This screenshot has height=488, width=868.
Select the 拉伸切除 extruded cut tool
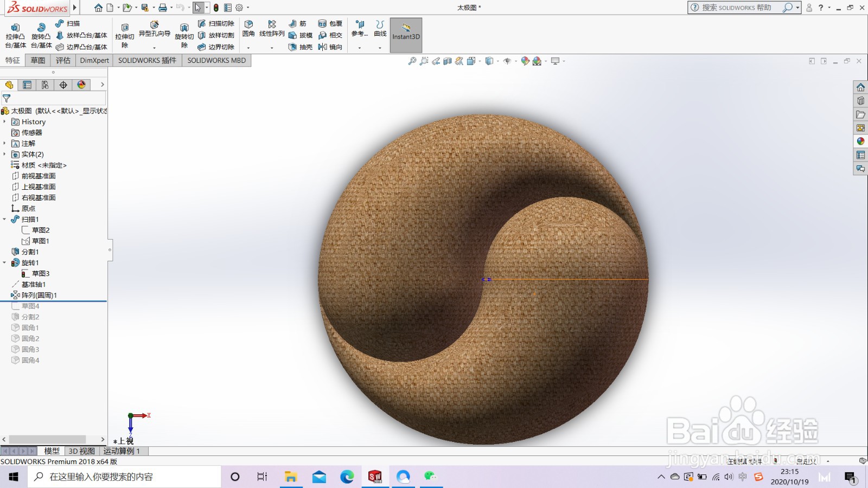125,36
